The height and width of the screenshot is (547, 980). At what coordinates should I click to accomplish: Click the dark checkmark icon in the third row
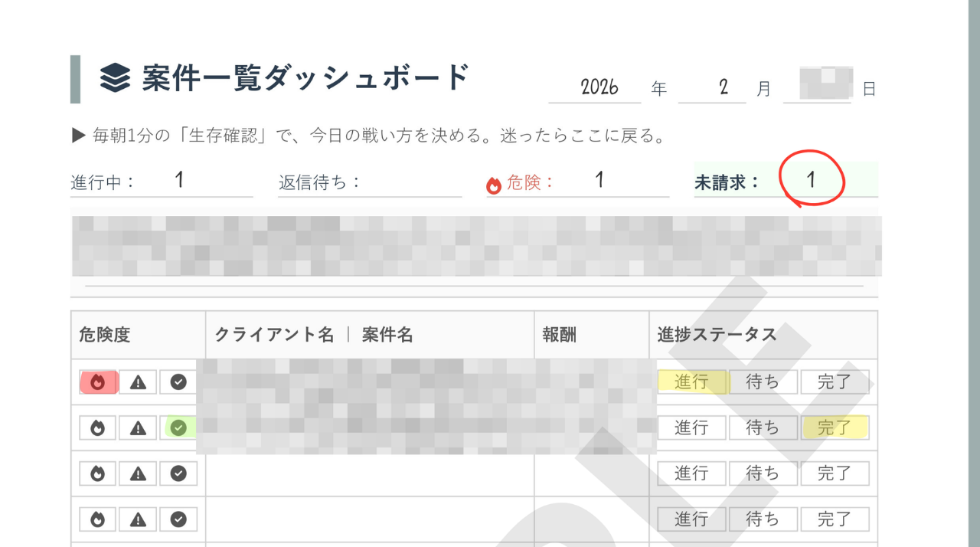point(178,473)
